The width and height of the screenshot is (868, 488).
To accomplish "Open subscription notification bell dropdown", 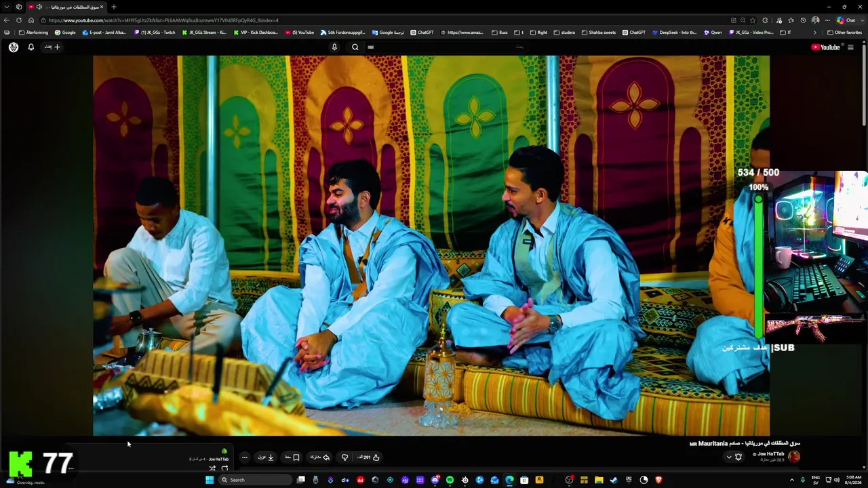I will [734, 457].
